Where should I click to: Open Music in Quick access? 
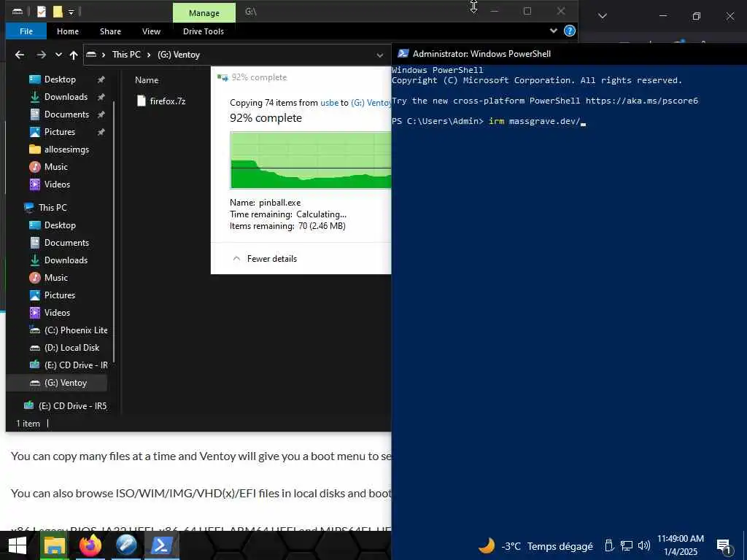click(x=55, y=167)
